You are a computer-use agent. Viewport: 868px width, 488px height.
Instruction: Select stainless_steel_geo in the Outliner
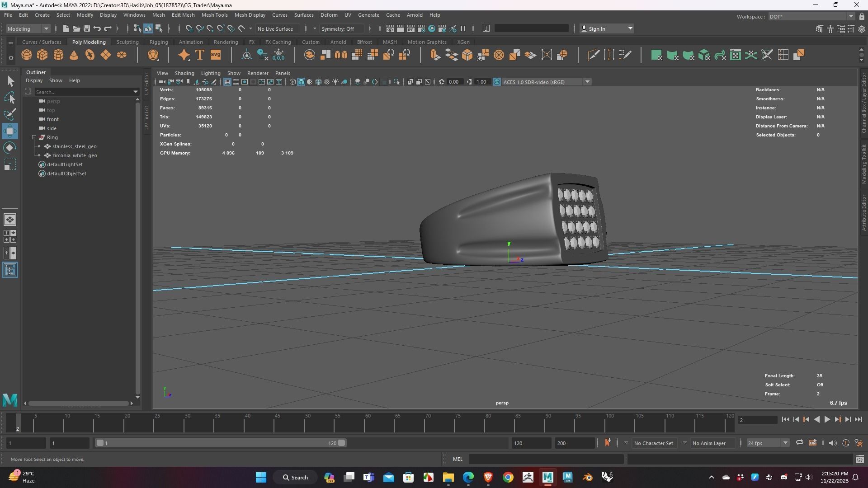pos(74,146)
